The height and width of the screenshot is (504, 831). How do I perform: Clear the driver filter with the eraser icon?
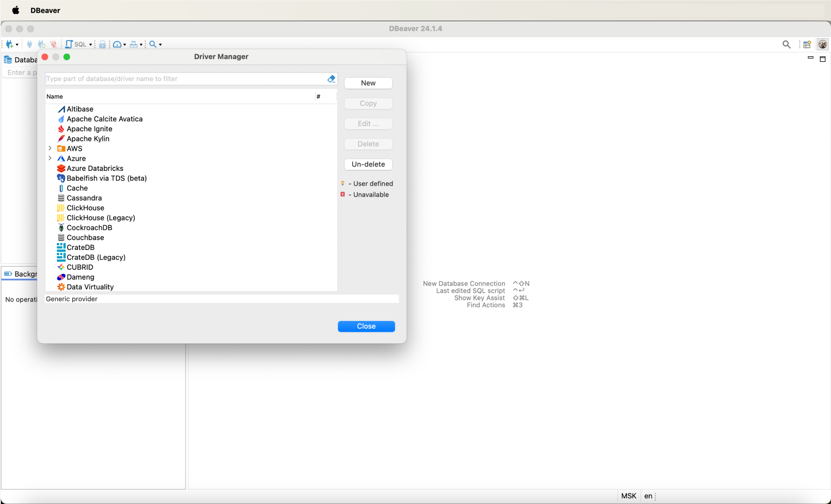tap(331, 79)
